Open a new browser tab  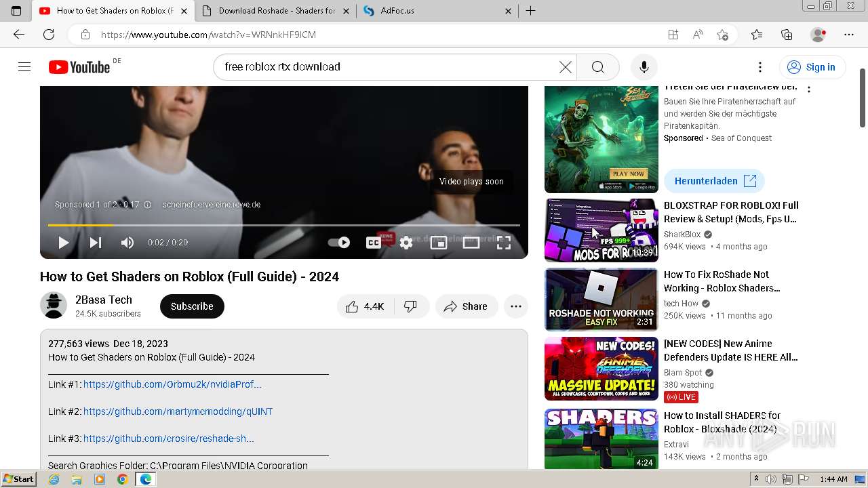click(x=531, y=11)
